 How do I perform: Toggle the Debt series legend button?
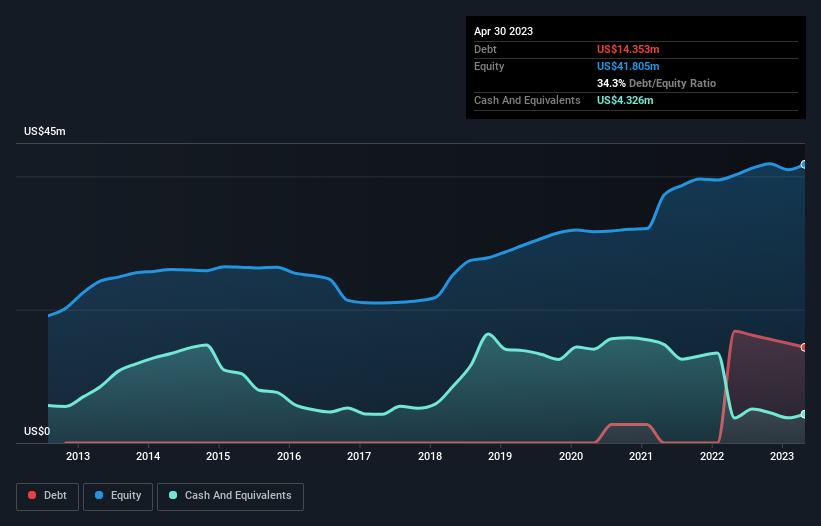[47, 496]
